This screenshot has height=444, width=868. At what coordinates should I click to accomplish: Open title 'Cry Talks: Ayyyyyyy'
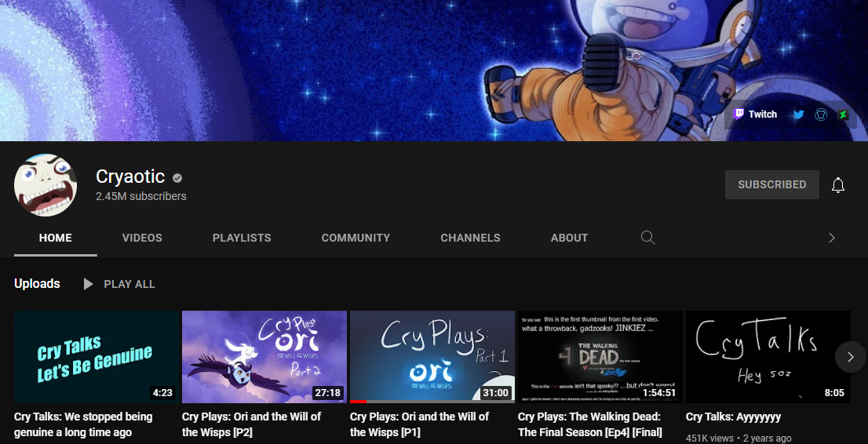pos(734,417)
